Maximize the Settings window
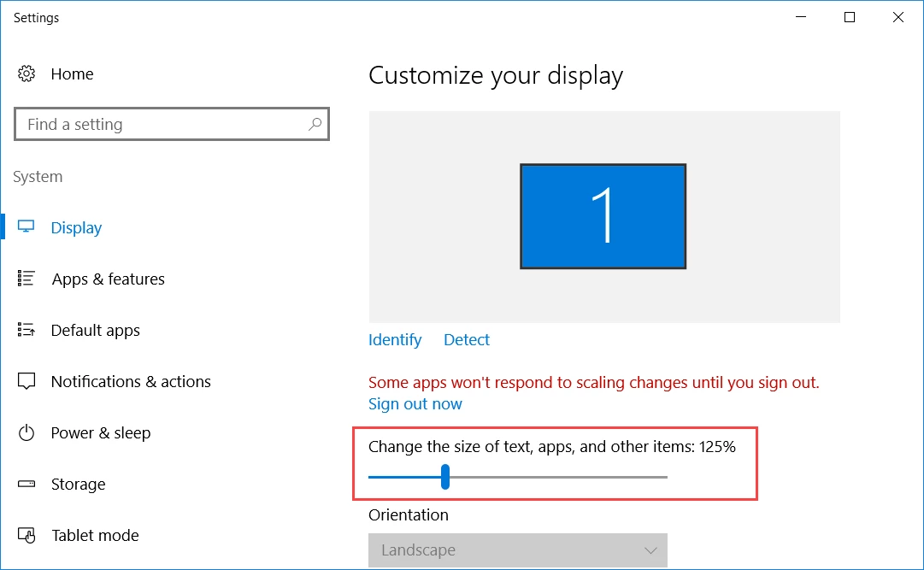This screenshot has height=570, width=924. coord(850,17)
